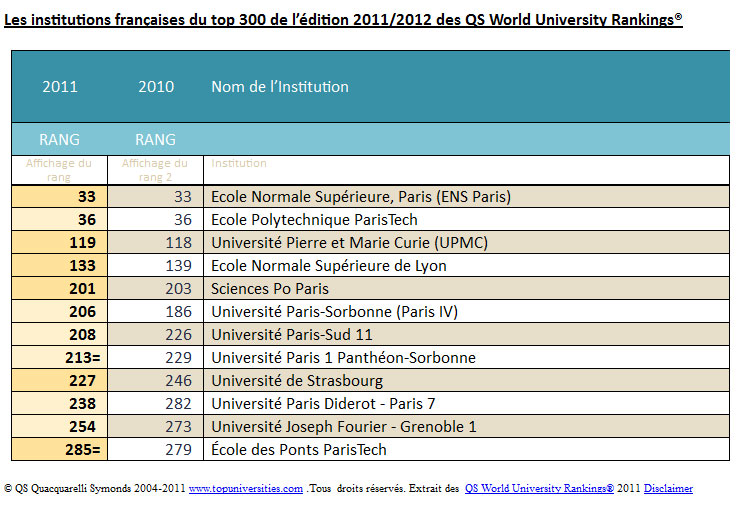Click the 2011 column header

pos(60,86)
